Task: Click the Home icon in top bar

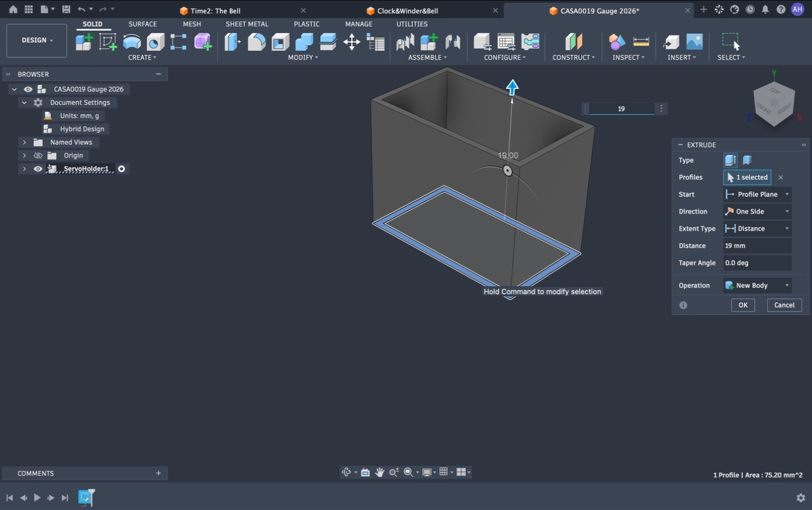Action: pyautogui.click(x=13, y=9)
